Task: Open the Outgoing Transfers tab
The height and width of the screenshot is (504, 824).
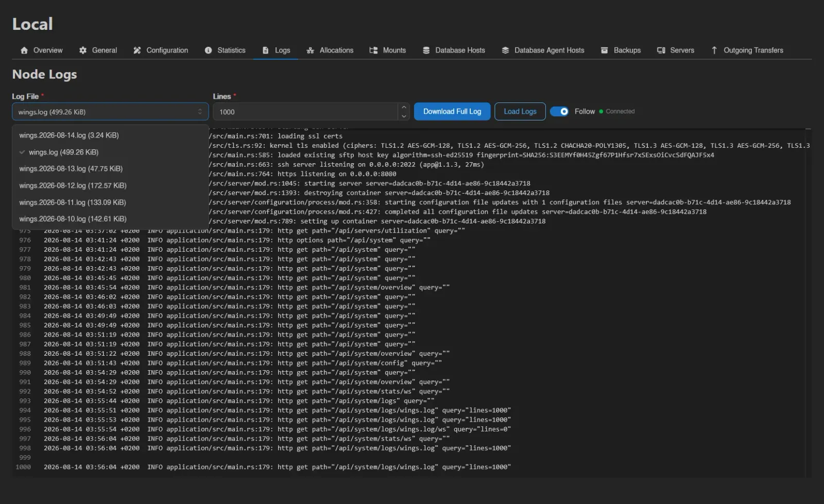Action: click(x=747, y=50)
